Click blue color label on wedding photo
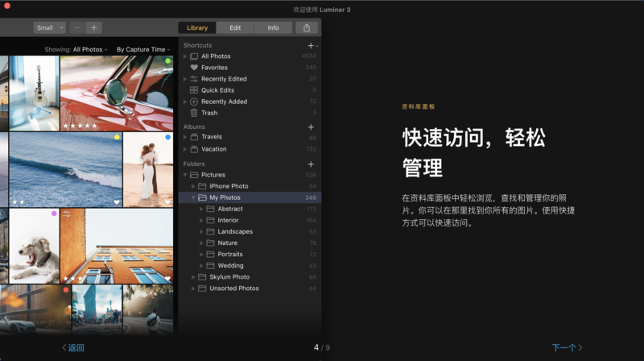Viewport: 644px width, 361px height. coord(167,137)
